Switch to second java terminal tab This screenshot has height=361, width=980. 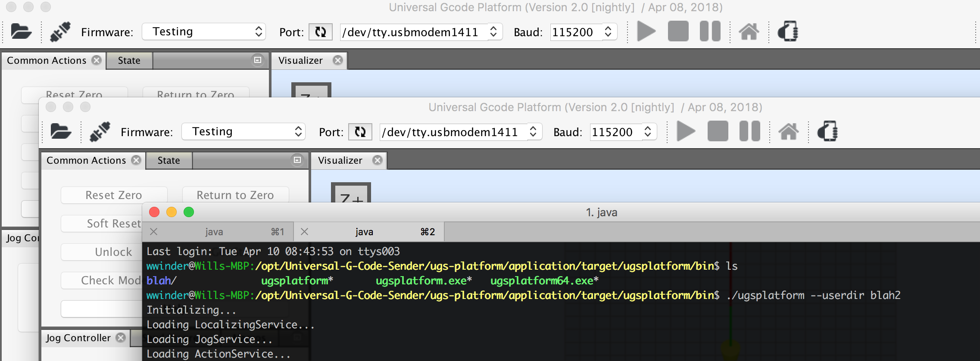[365, 232]
